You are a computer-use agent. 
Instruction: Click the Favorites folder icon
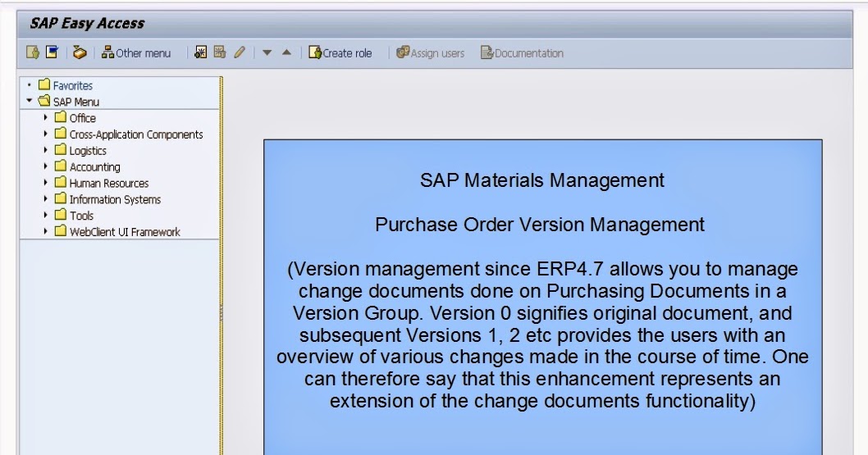pyautogui.click(x=44, y=84)
